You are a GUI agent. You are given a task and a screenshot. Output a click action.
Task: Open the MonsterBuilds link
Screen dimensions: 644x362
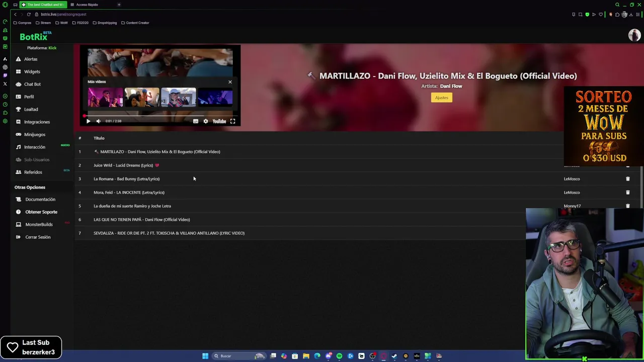39,224
